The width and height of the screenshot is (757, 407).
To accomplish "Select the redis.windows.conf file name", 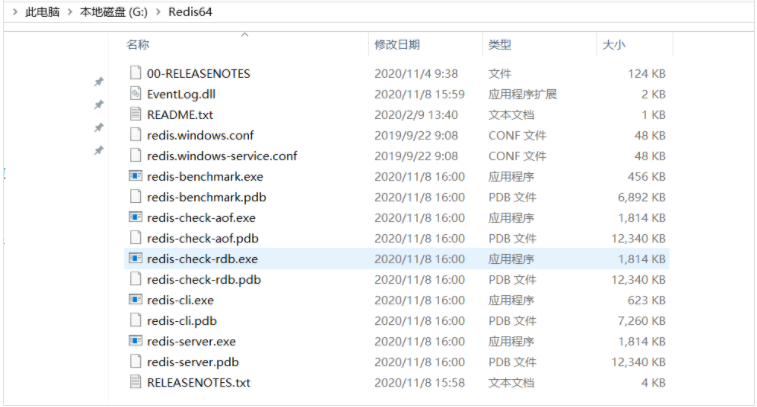I will coord(200,135).
